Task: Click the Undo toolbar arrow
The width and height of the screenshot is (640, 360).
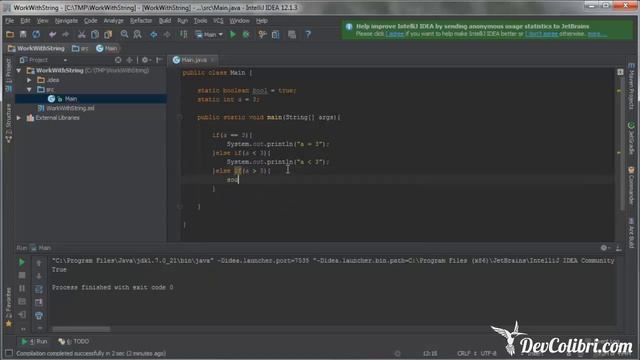Action: (52, 35)
